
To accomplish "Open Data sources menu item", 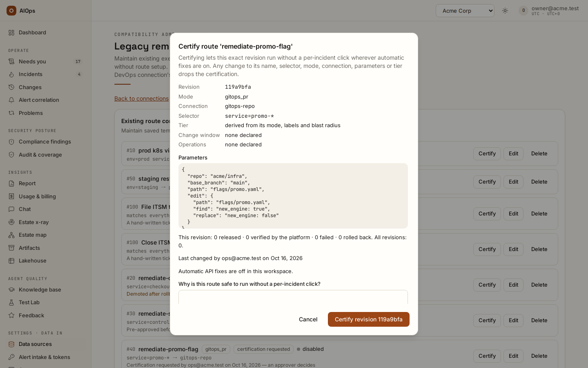I will 45,344.
